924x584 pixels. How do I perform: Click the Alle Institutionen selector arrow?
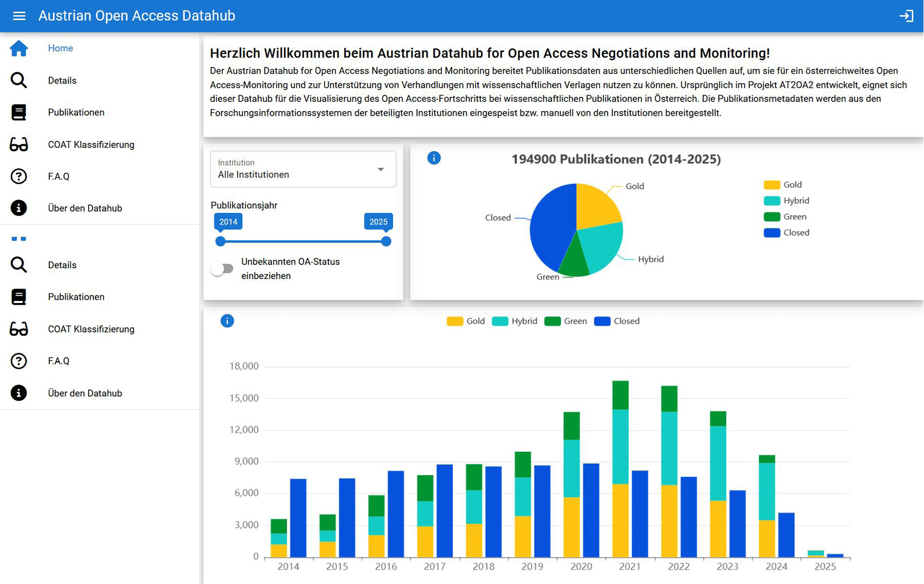point(381,169)
